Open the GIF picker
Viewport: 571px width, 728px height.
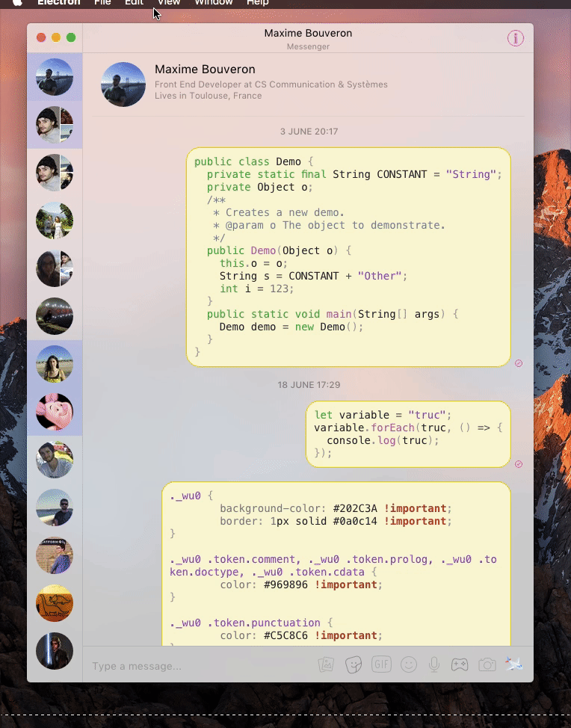click(381, 664)
